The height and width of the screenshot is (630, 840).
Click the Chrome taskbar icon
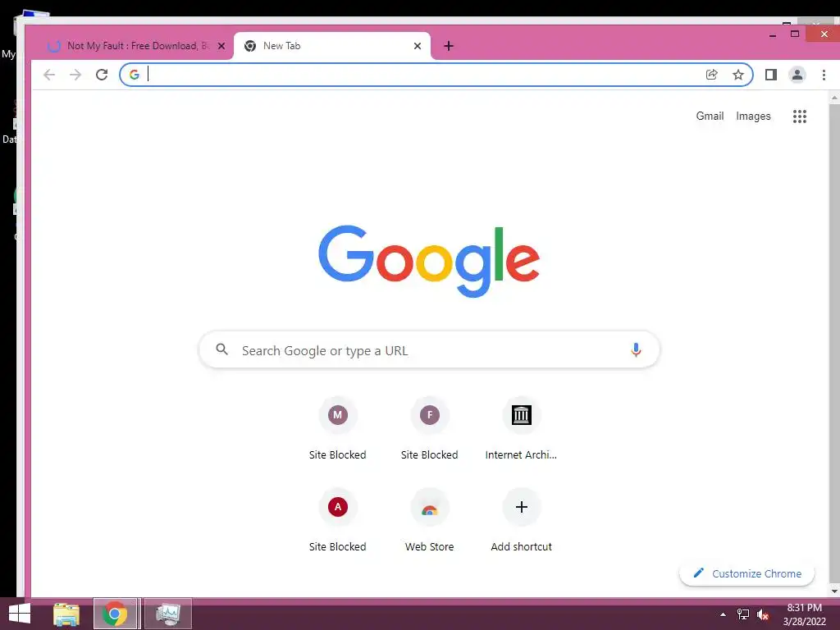click(116, 614)
